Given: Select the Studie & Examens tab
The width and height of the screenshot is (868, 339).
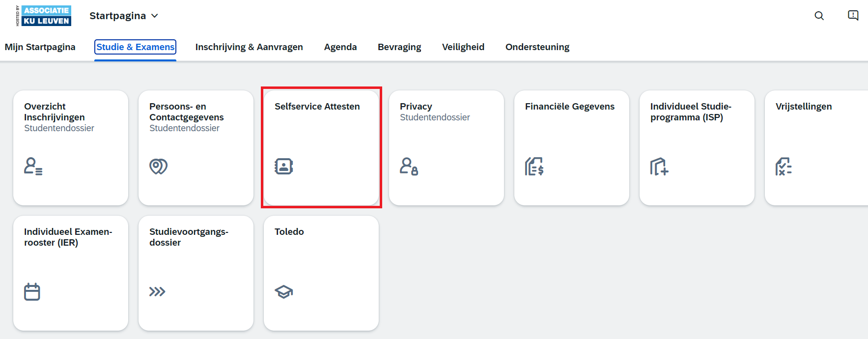Looking at the screenshot, I should tap(135, 47).
